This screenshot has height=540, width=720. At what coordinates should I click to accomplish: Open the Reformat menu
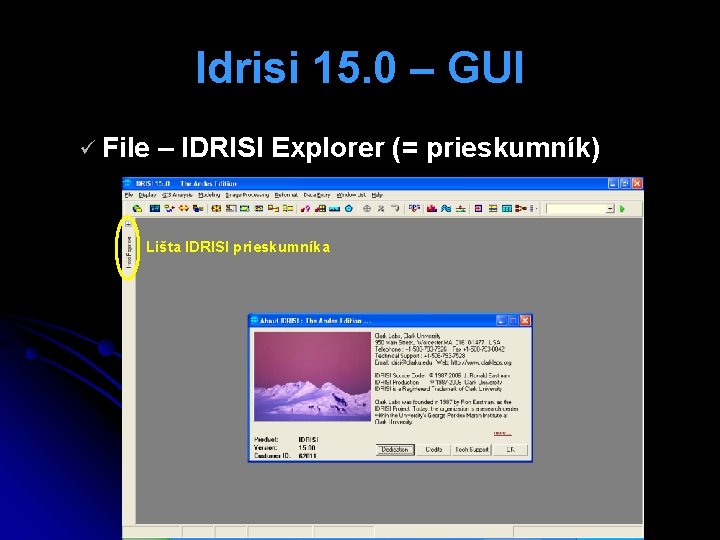(x=286, y=195)
